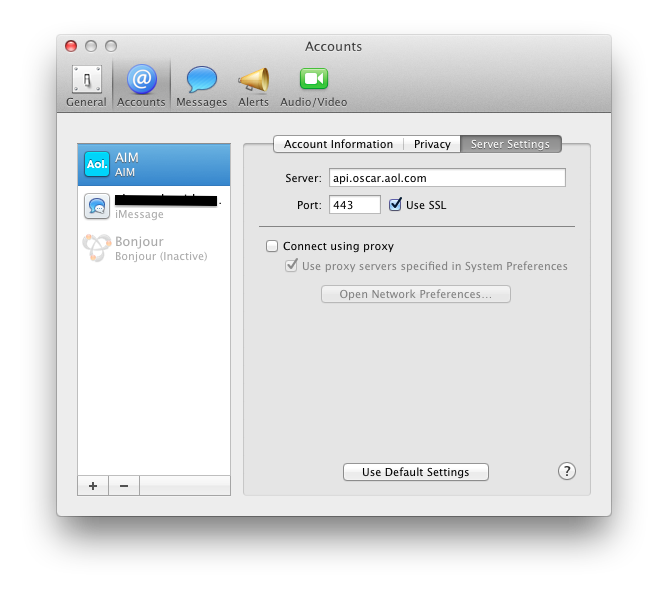Click the iMessage speech bubble icon

pyautogui.click(x=97, y=206)
